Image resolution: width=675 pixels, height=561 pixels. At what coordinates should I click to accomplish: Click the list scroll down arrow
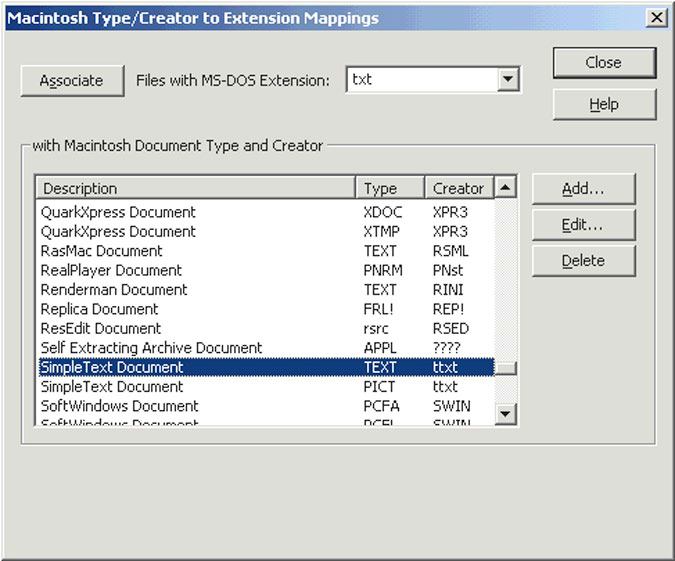505,414
